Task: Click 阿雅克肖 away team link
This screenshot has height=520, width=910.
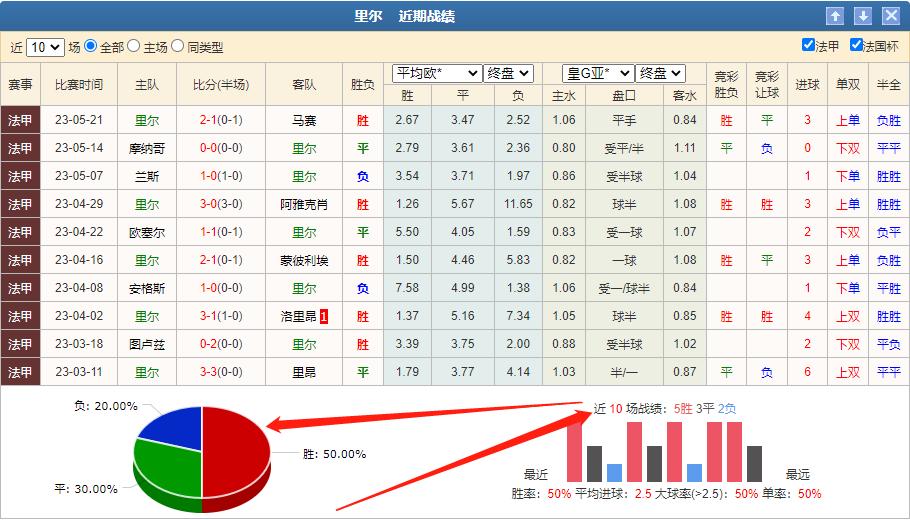Action: click(x=304, y=204)
